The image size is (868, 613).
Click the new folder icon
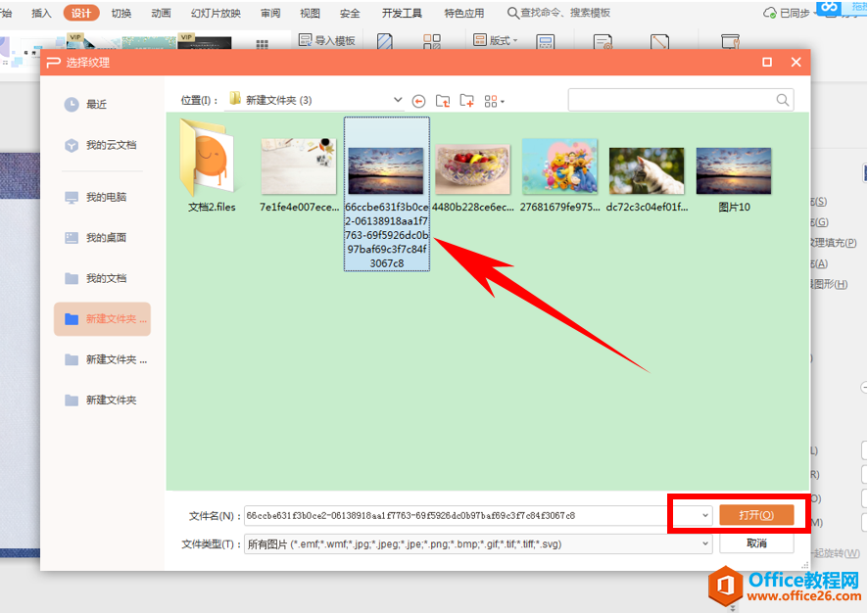click(466, 101)
